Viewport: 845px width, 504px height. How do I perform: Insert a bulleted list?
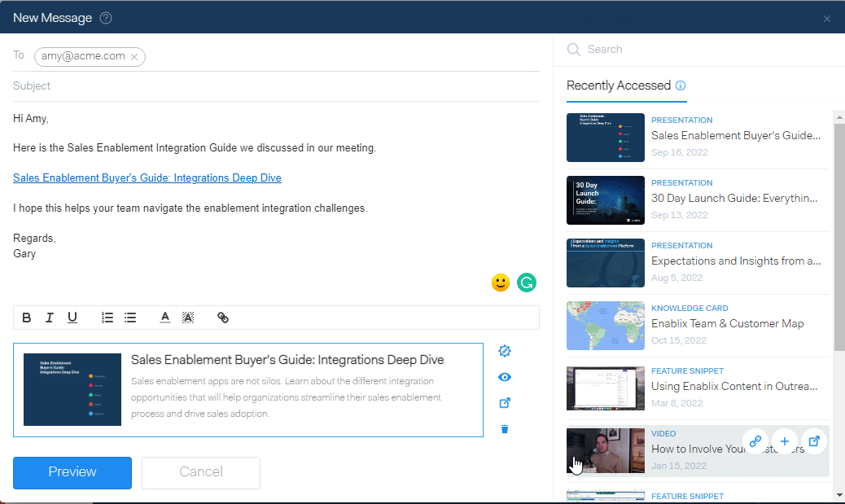click(130, 318)
